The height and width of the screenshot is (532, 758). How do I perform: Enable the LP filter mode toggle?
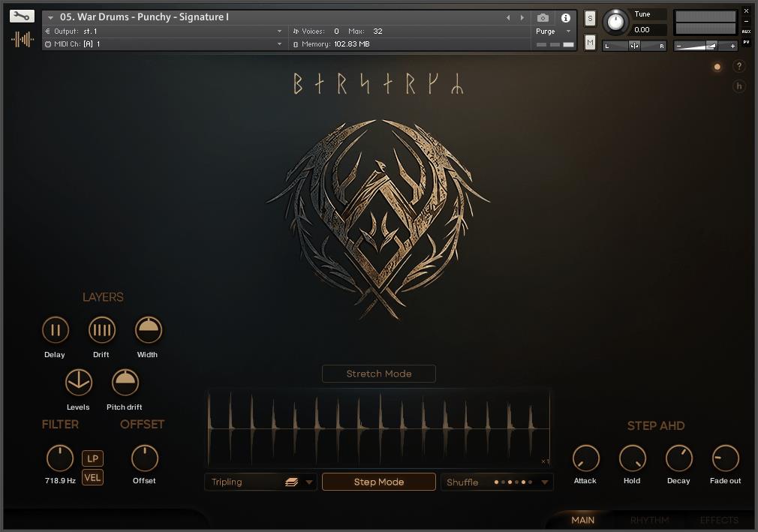pyautogui.click(x=92, y=458)
